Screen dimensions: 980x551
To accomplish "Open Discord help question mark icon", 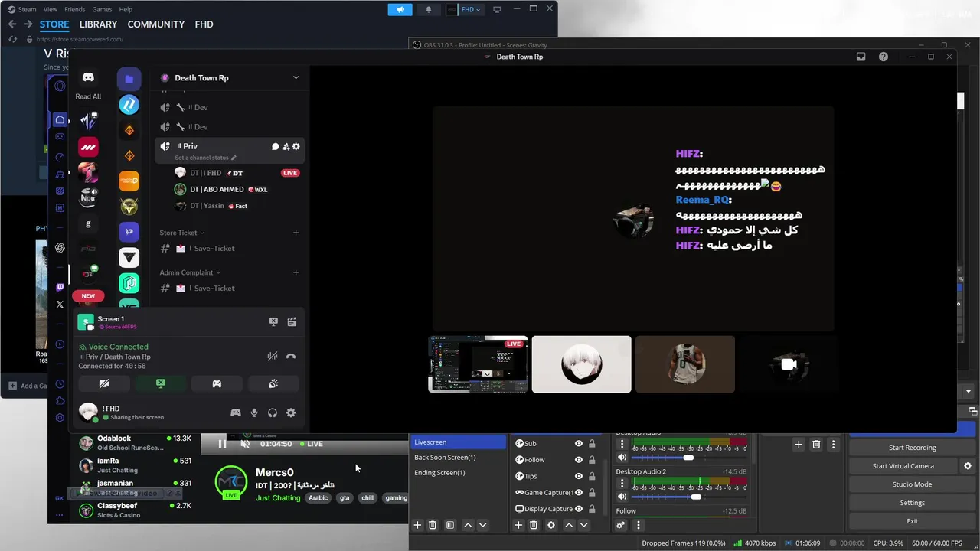I will coord(884,57).
